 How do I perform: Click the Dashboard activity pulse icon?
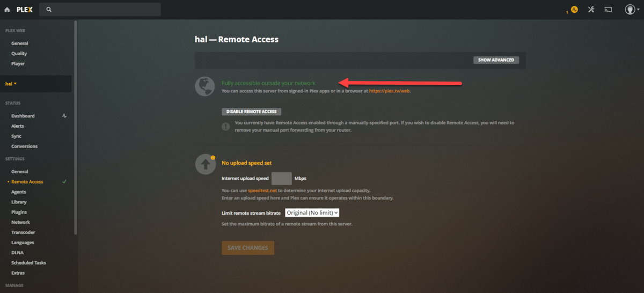pos(64,116)
